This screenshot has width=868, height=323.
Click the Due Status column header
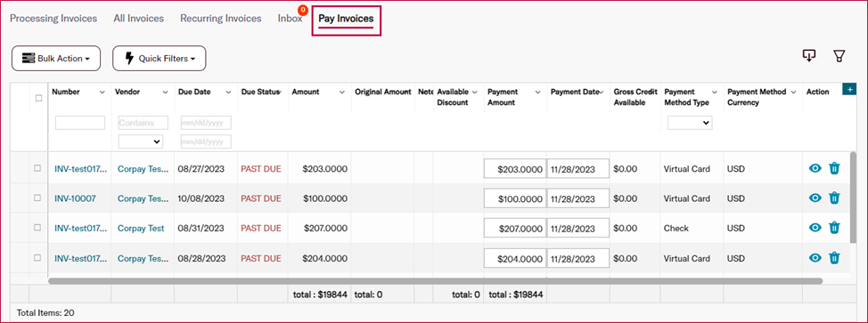point(261,92)
